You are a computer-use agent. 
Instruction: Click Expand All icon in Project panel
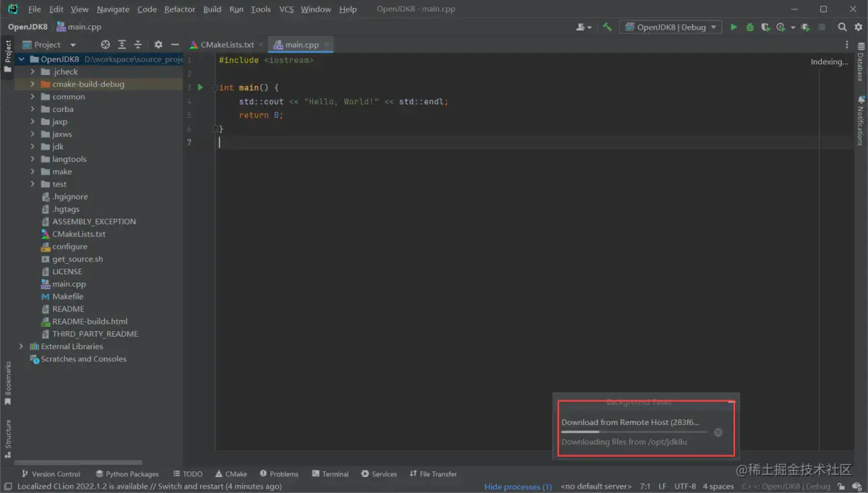tap(122, 45)
